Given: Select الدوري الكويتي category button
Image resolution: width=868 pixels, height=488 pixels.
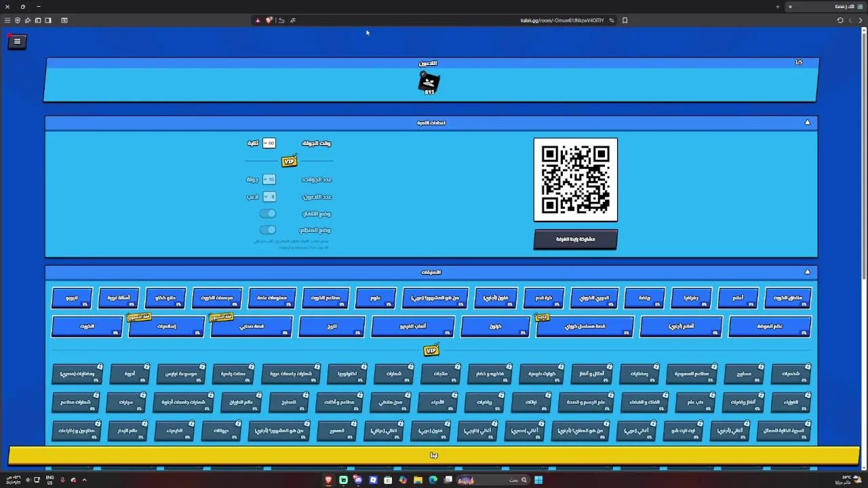Looking at the screenshot, I should click(594, 298).
